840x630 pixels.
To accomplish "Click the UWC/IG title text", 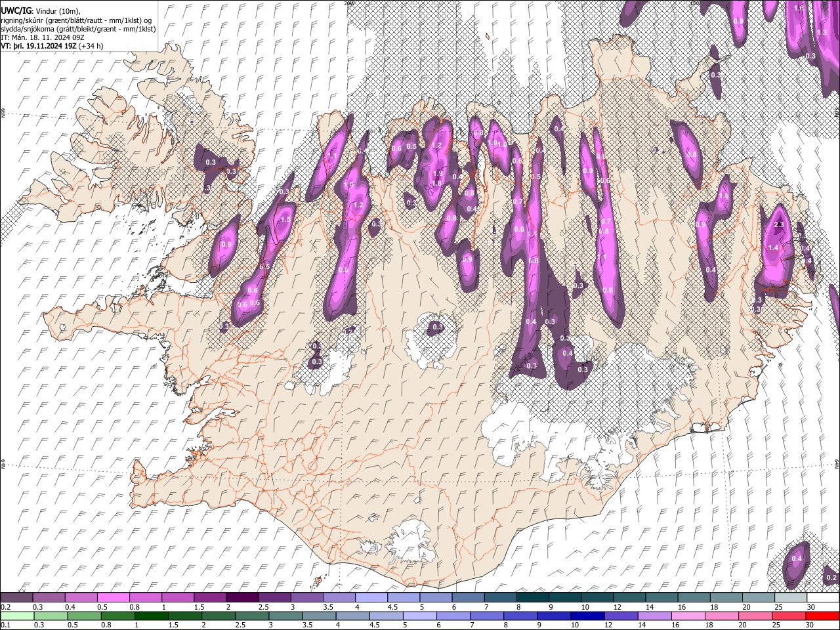I will pyautogui.click(x=15, y=11).
